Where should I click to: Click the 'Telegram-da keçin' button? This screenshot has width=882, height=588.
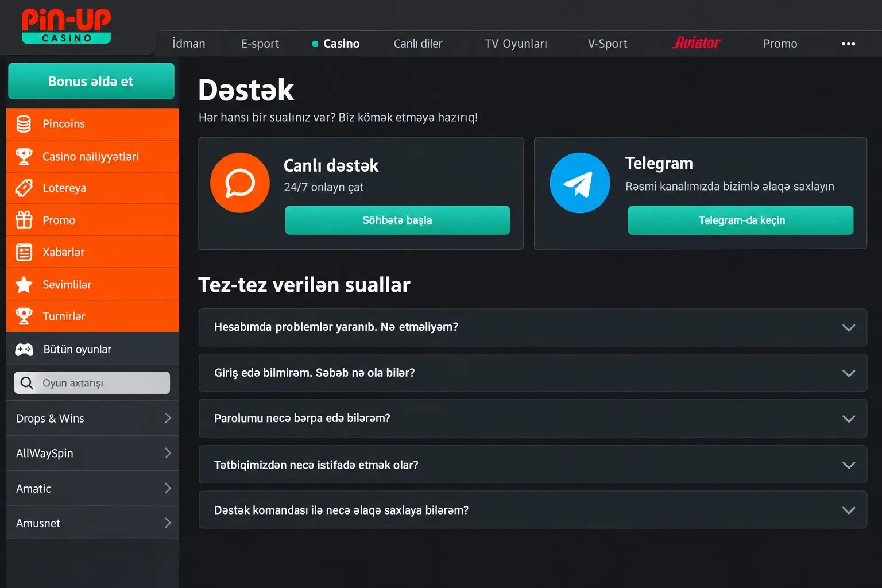tap(741, 220)
